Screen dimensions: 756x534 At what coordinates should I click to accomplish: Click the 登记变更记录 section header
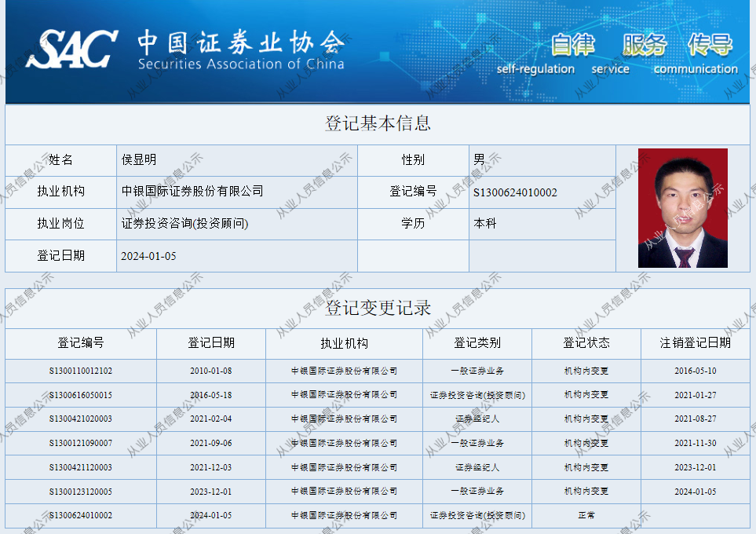(378, 308)
